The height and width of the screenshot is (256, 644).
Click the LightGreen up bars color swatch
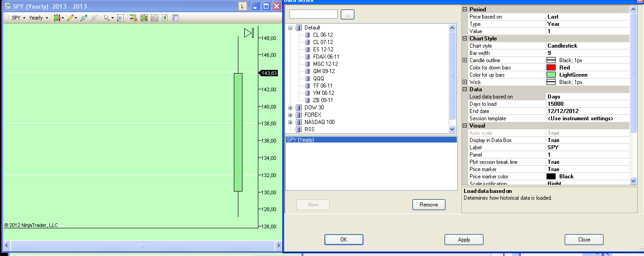(x=551, y=75)
